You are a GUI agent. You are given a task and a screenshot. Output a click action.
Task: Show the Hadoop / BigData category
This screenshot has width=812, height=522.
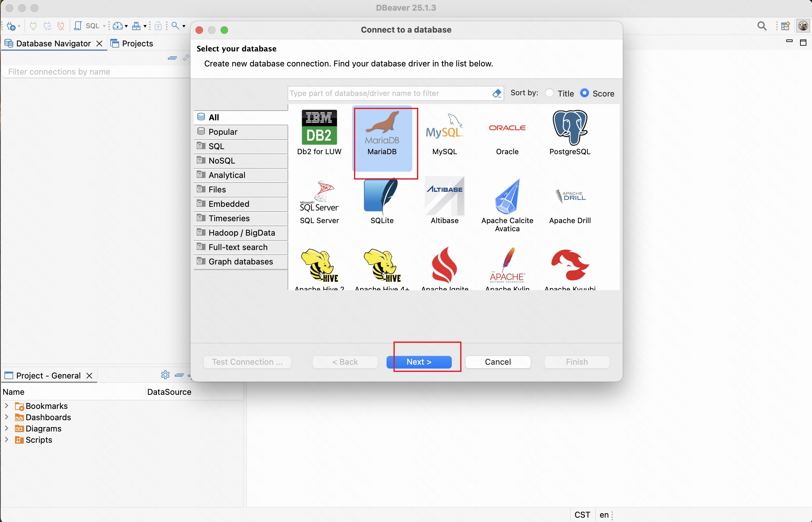[x=241, y=233]
